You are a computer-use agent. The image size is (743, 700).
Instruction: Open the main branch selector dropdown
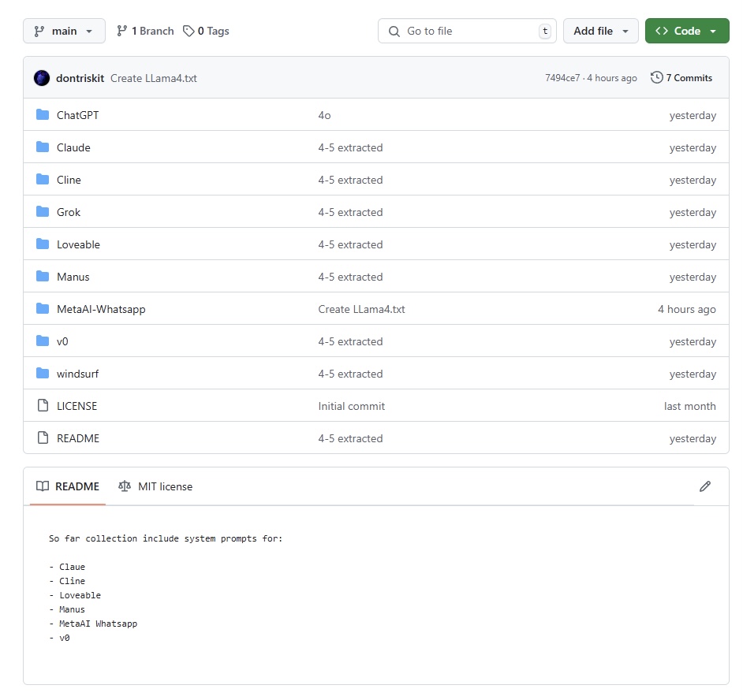64,31
